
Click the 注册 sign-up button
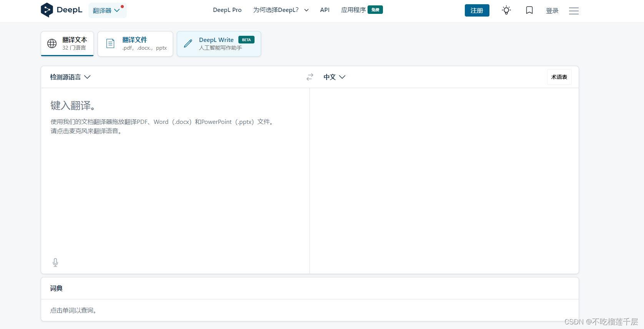pyautogui.click(x=477, y=10)
